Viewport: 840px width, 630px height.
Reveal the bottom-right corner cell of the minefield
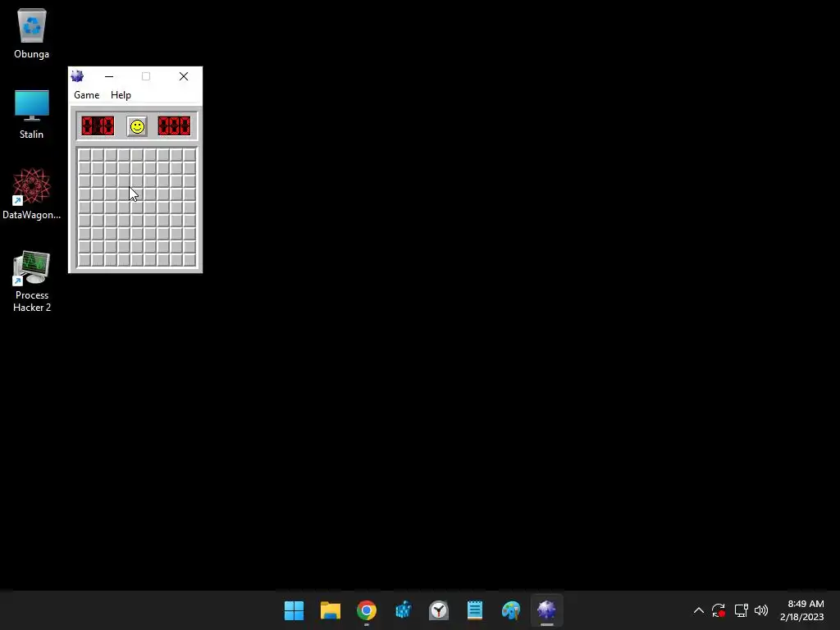(x=189, y=260)
